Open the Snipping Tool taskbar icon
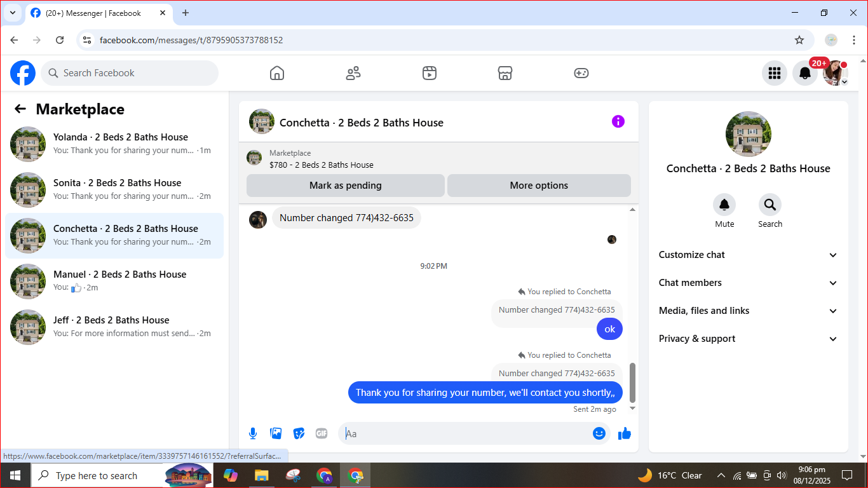The height and width of the screenshot is (488, 868). (293, 475)
